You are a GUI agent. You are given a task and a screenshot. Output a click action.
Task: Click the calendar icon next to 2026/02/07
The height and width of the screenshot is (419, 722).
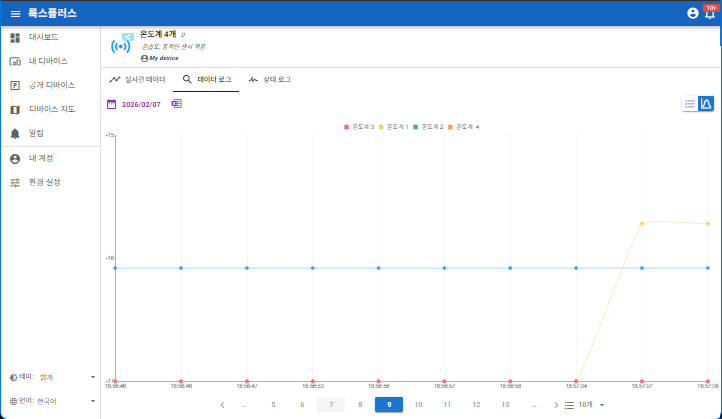(x=112, y=104)
